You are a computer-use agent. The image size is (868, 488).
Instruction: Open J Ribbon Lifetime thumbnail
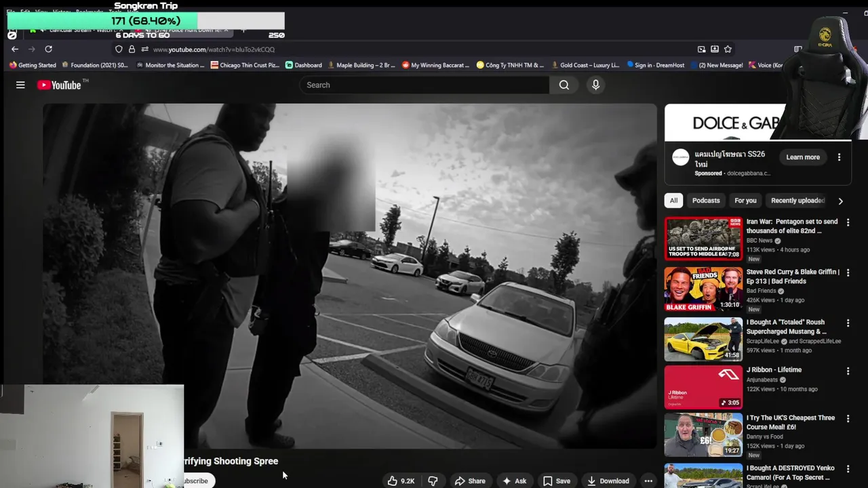[703, 387]
